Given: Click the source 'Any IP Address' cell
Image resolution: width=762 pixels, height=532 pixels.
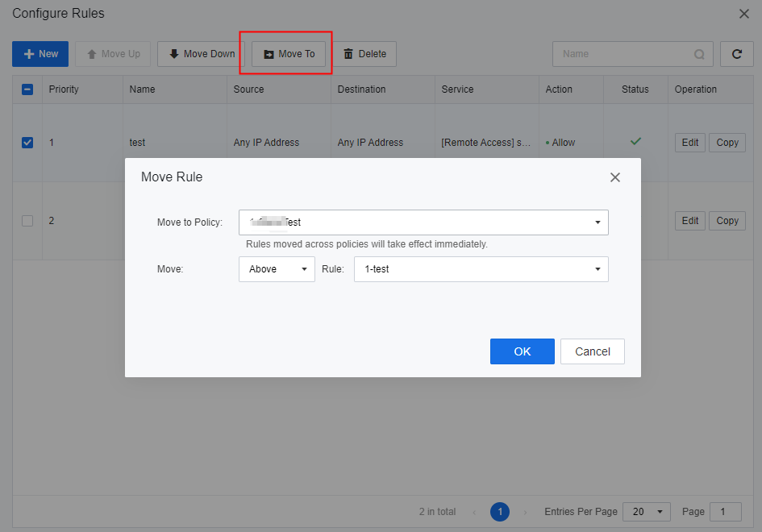Looking at the screenshot, I should 266,143.
